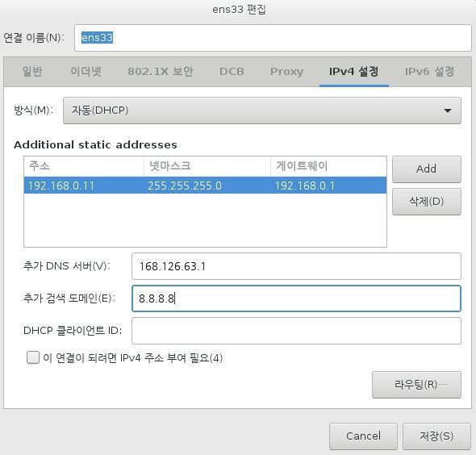Click the 넷마스크 column header
Screen dimensions: 476x455
coord(207,166)
